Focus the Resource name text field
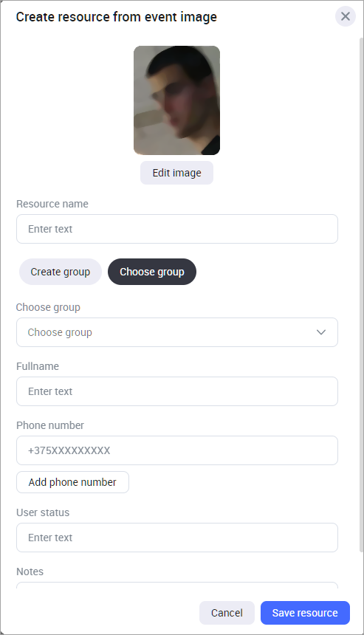The width and height of the screenshot is (364, 635). click(177, 229)
